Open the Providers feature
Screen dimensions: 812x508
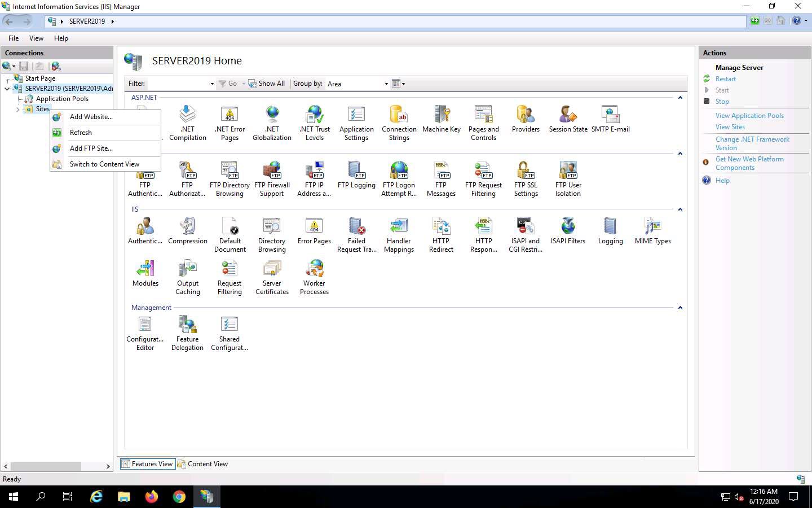pos(526,119)
